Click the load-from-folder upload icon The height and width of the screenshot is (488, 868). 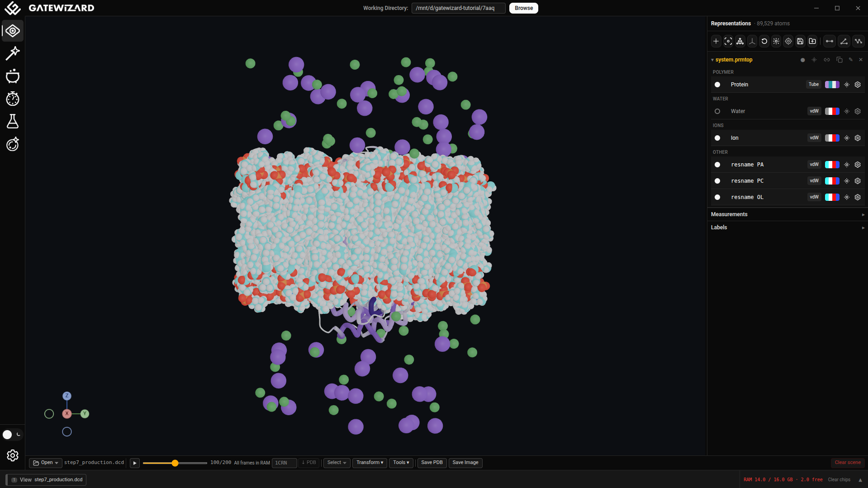point(812,41)
